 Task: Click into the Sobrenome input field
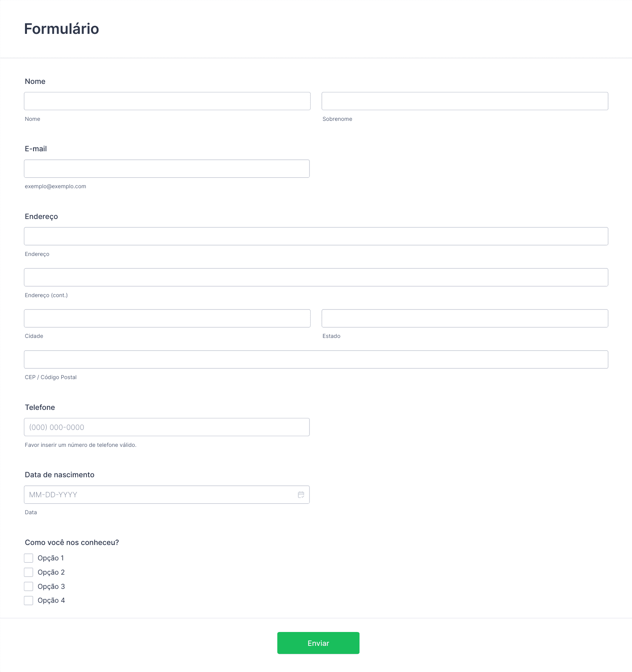click(x=465, y=101)
